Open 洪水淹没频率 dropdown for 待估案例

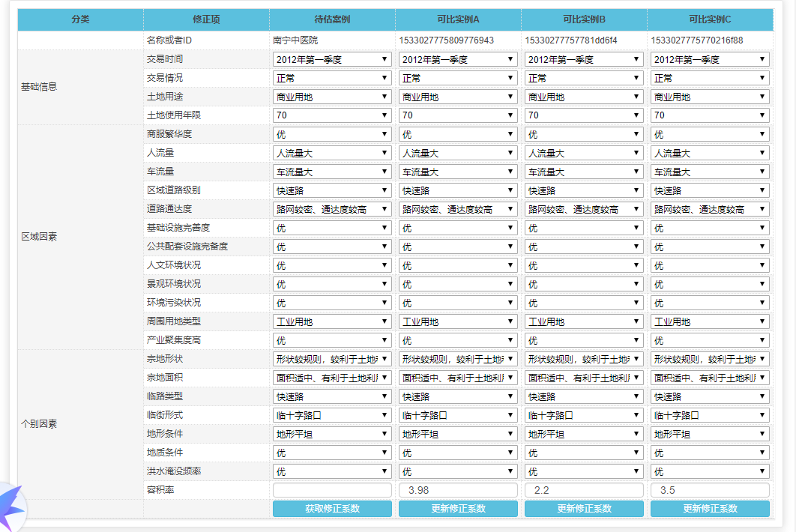point(332,471)
